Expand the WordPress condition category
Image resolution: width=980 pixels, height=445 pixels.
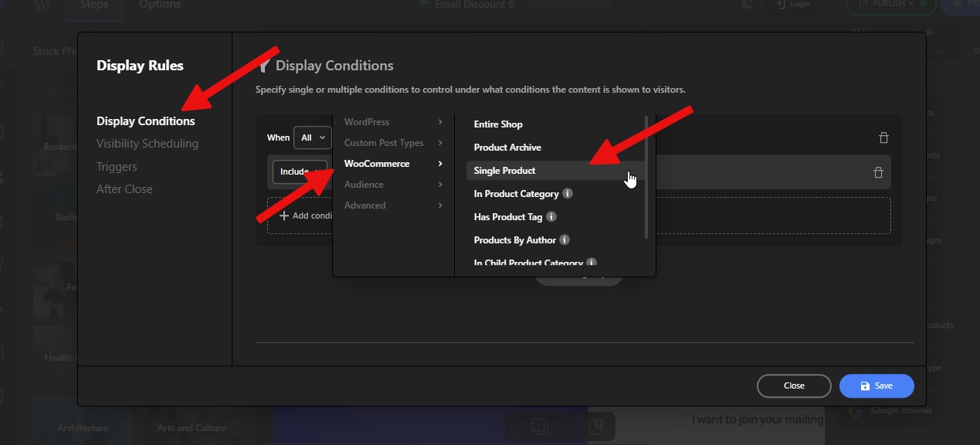click(x=394, y=122)
